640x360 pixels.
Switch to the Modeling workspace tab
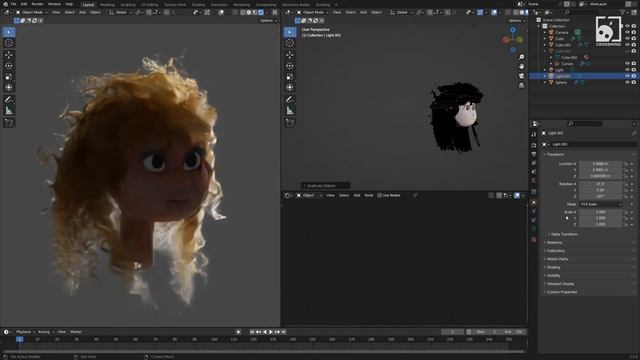tap(107, 5)
